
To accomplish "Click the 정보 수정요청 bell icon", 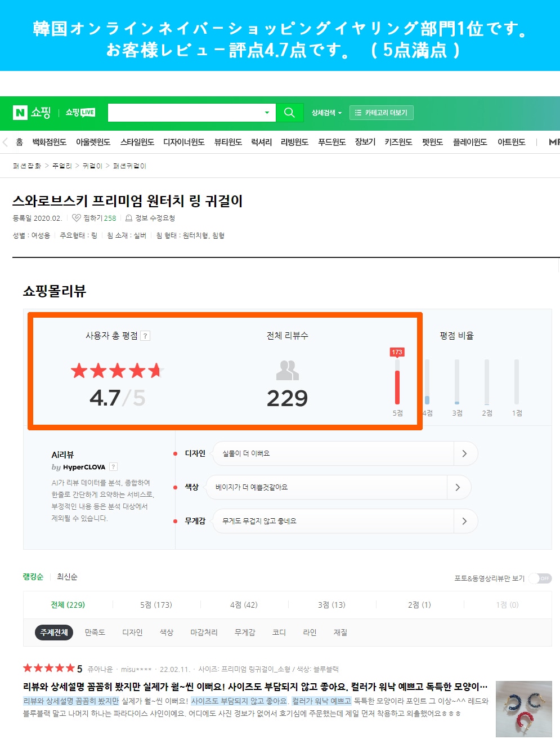I will tap(129, 218).
